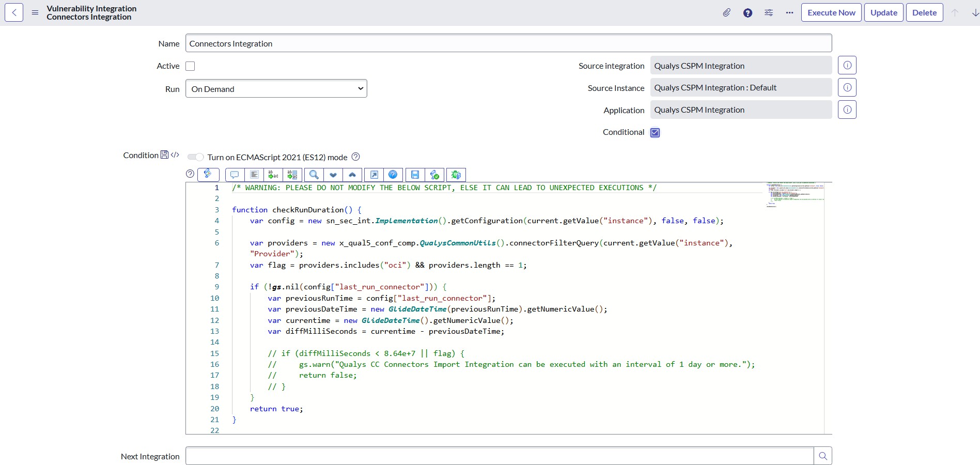The image size is (980, 465).
Task: Open more options ellipsis menu in header
Action: click(789, 12)
